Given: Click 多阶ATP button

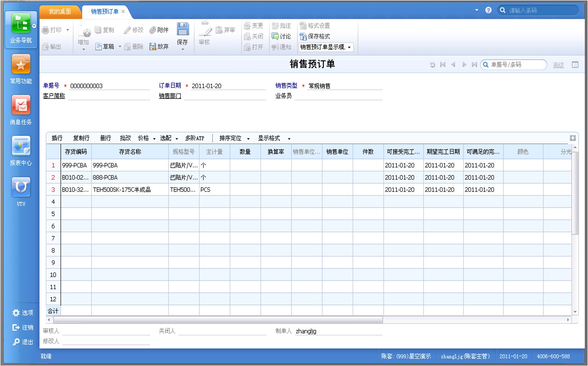Looking at the screenshot, I should (194, 138).
